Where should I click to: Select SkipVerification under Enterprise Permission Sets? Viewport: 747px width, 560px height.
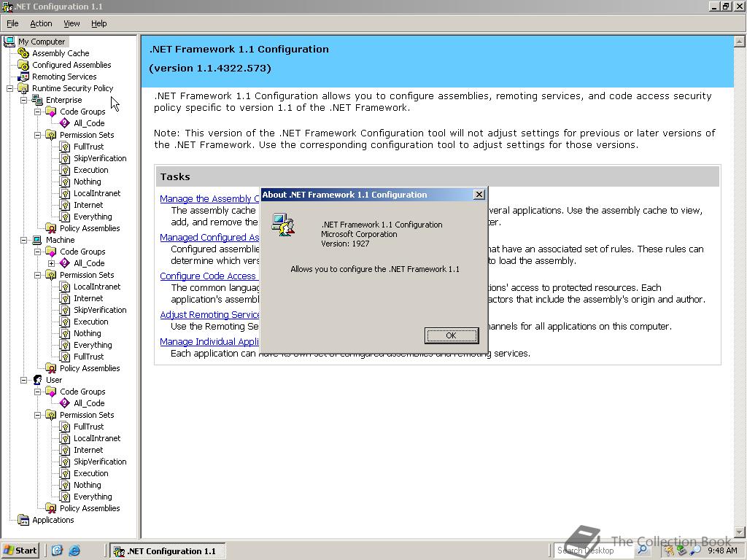(x=100, y=158)
